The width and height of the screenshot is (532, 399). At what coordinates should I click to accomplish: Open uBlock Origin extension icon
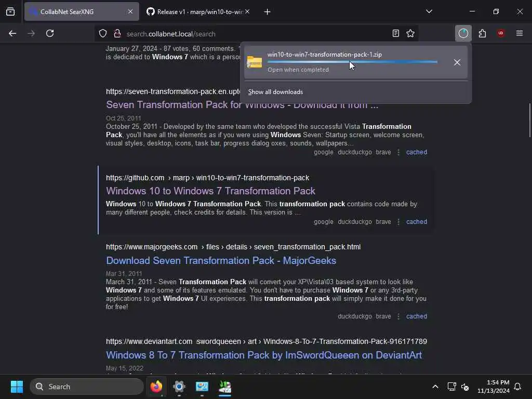click(501, 33)
